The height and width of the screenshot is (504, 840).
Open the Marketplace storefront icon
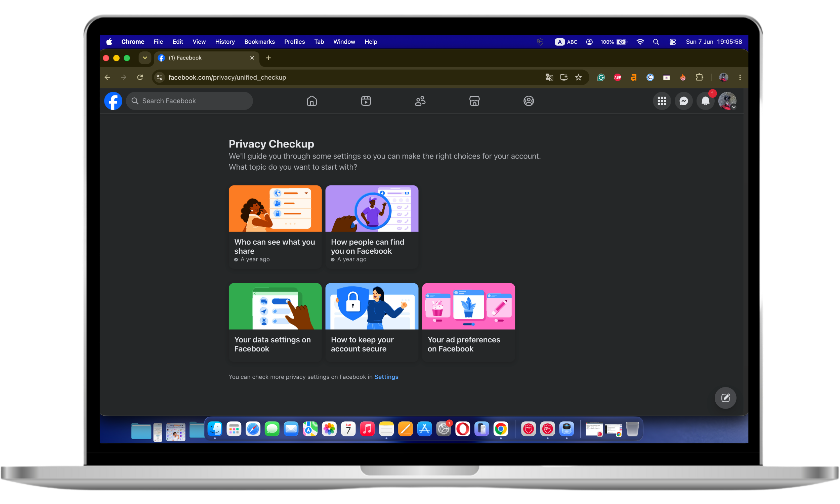[x=474, y=101]
